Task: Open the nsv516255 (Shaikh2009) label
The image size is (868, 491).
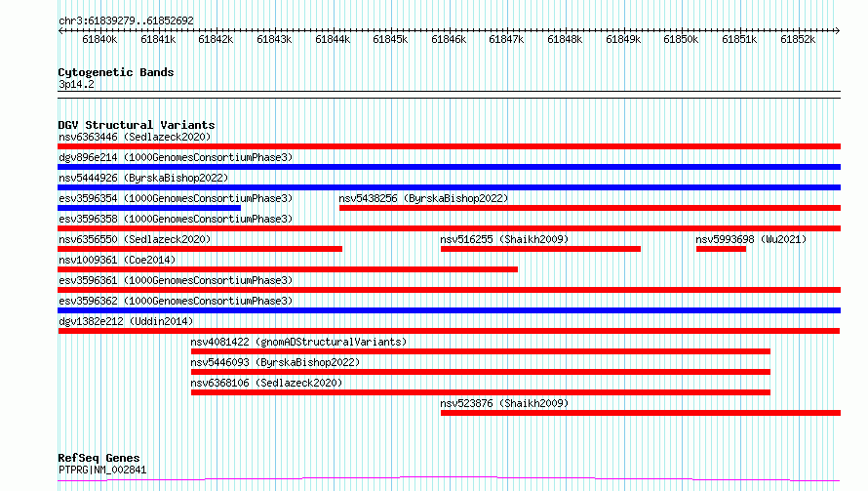Action: coord(504,239)
